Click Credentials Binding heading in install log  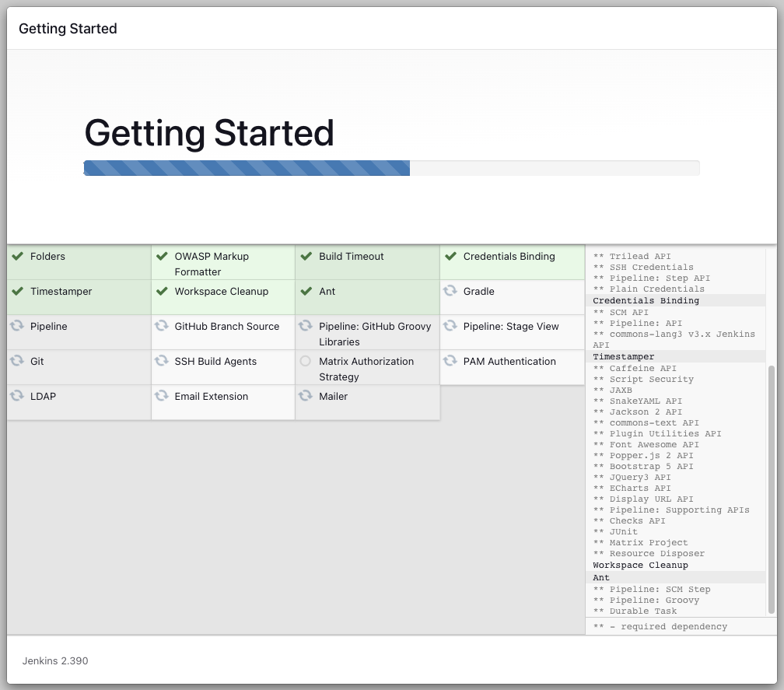(x=646, y=300)
